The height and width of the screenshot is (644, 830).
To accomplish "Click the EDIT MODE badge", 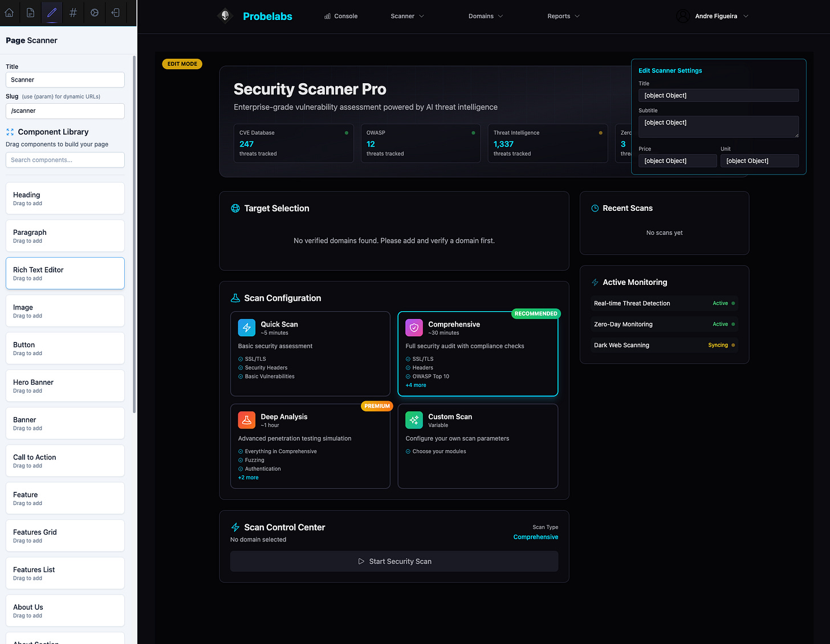I will [182, 64].
